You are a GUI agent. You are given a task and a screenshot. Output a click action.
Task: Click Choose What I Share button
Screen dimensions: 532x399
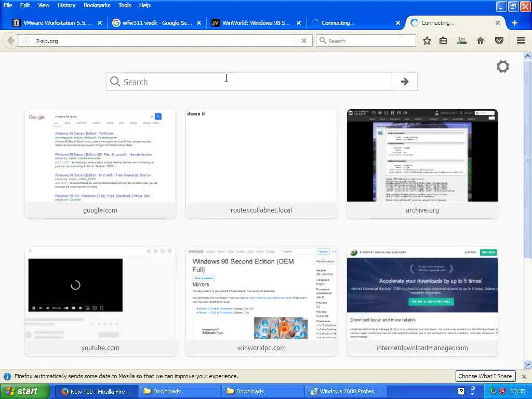point(485,376)
